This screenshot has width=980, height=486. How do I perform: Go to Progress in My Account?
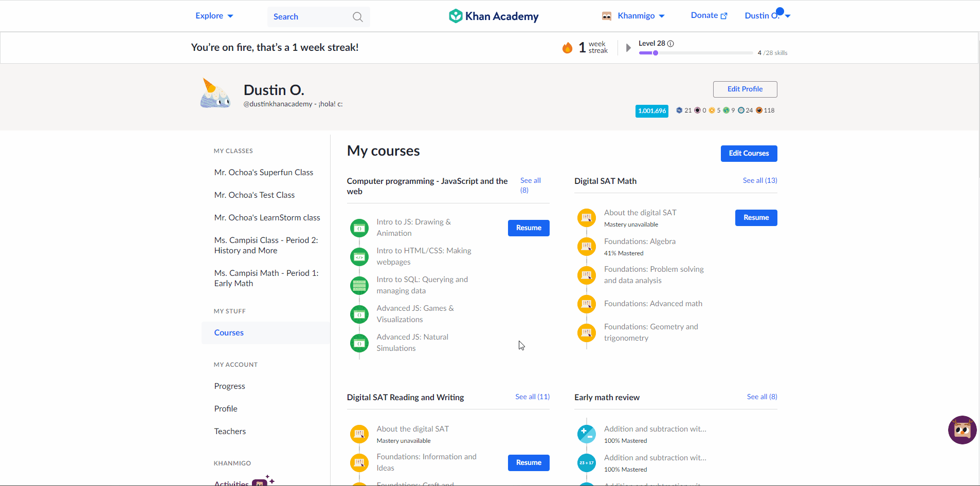tap(230, 386)
